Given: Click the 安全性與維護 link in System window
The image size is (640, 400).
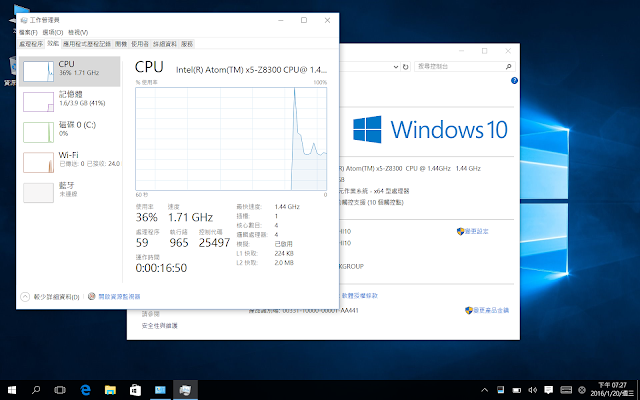Looking at the screenshot, I should pyautogui.click(x=160, y=326).
